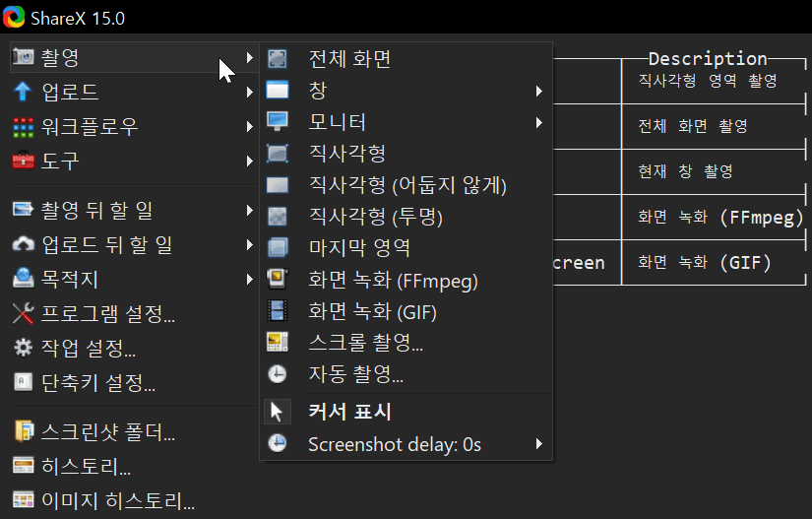Expand the 창 submenu arrow
The height and width of the screenshot is (519, 812).
(539, 92)
